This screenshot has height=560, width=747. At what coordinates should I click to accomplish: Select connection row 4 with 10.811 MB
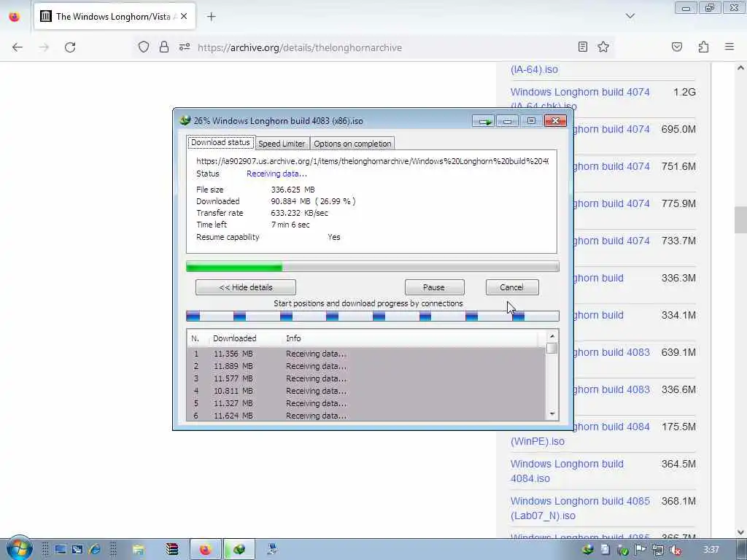coord(366,391)
